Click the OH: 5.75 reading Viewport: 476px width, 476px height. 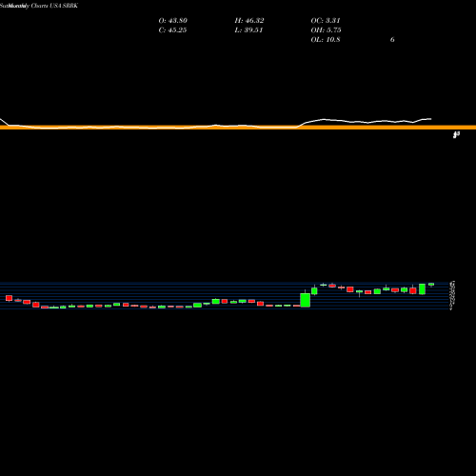click(326, 30)
